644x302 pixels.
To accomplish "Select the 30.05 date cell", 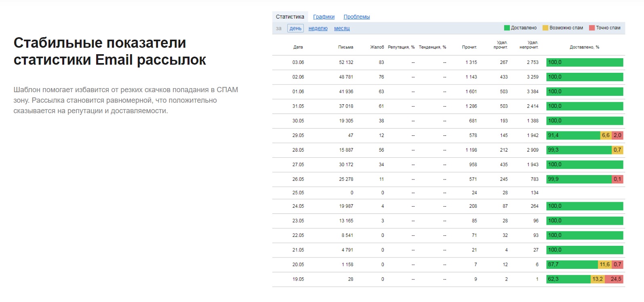I will (298, 121).
